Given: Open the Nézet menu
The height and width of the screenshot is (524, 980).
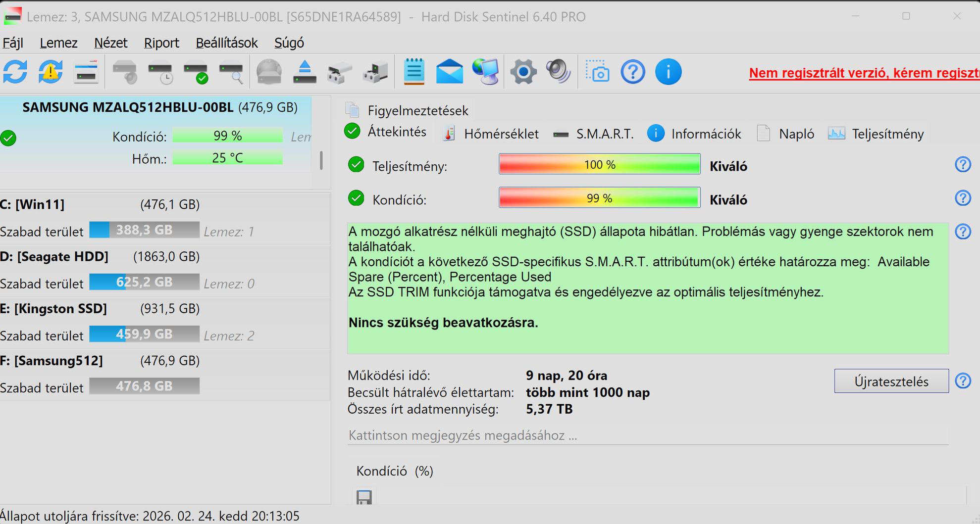Looking at the screenshot, I should click(x=111, y=43).
